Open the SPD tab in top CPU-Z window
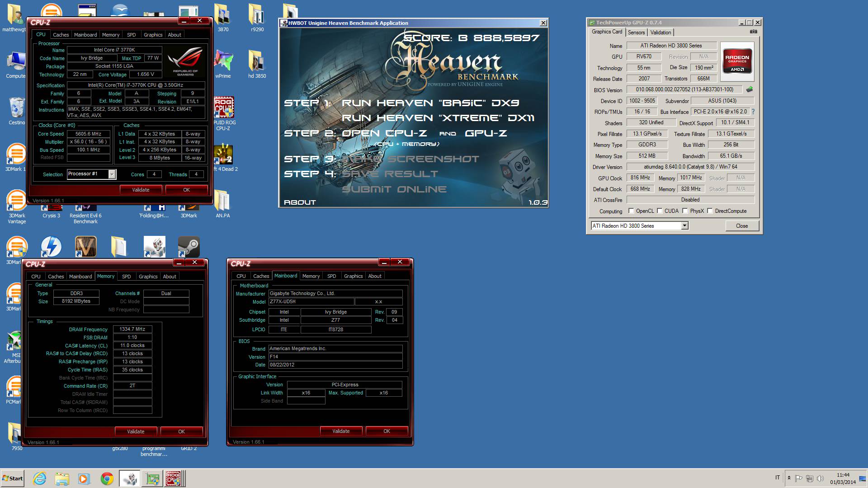The height and width of the screenshot is (488, 868). click(131, 35)
